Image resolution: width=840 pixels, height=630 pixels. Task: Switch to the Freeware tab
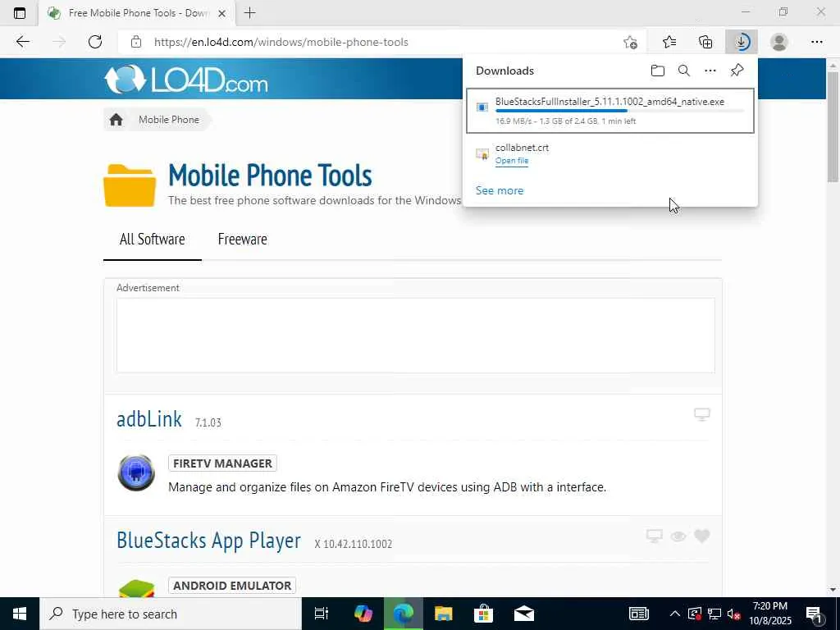242,239
